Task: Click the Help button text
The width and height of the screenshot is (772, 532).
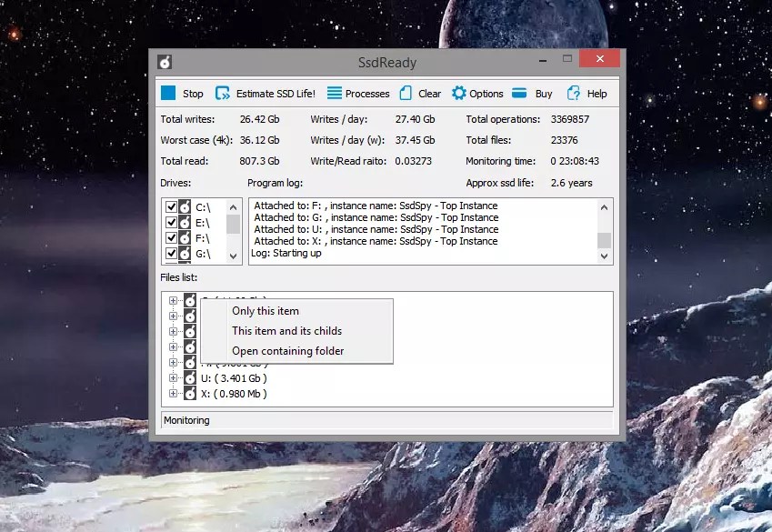Action: click(x=597, y=94)
